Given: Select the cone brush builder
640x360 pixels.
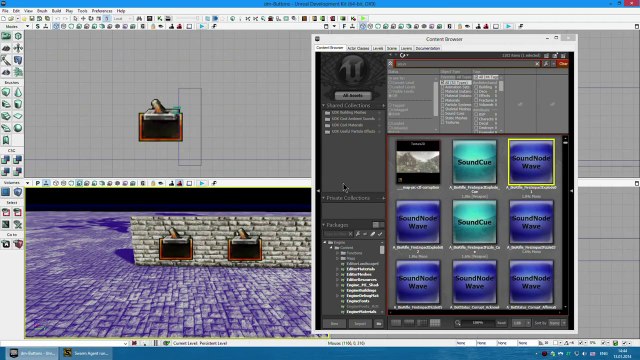Looking at the screenshot, I should point(18,92).
